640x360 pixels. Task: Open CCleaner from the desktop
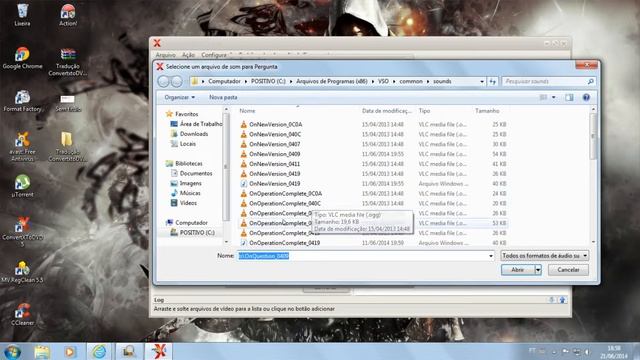[22, 315]
